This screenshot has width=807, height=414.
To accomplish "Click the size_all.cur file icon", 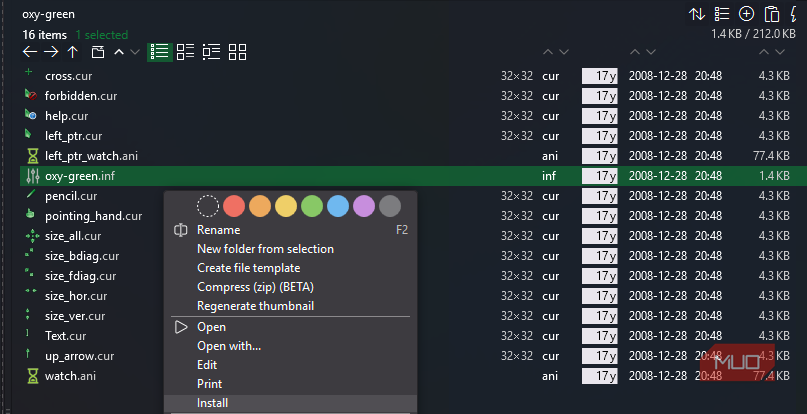I will click(32, 236).
